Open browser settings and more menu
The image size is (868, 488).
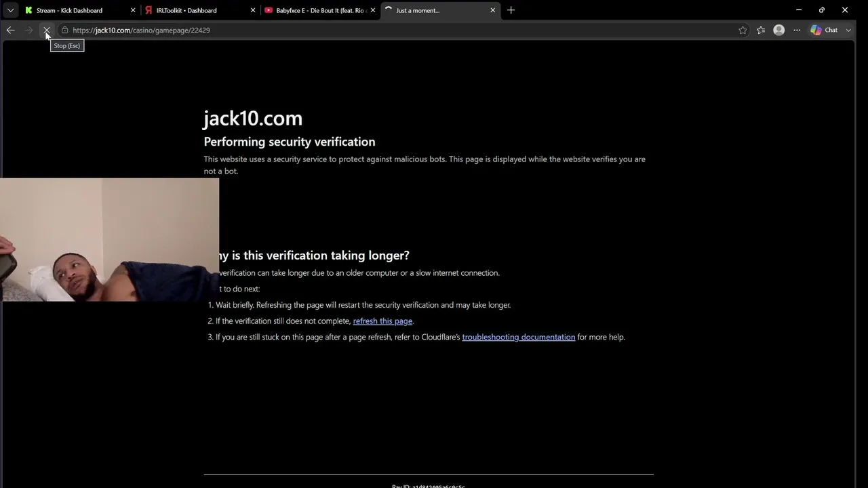(x=797, y=30)
